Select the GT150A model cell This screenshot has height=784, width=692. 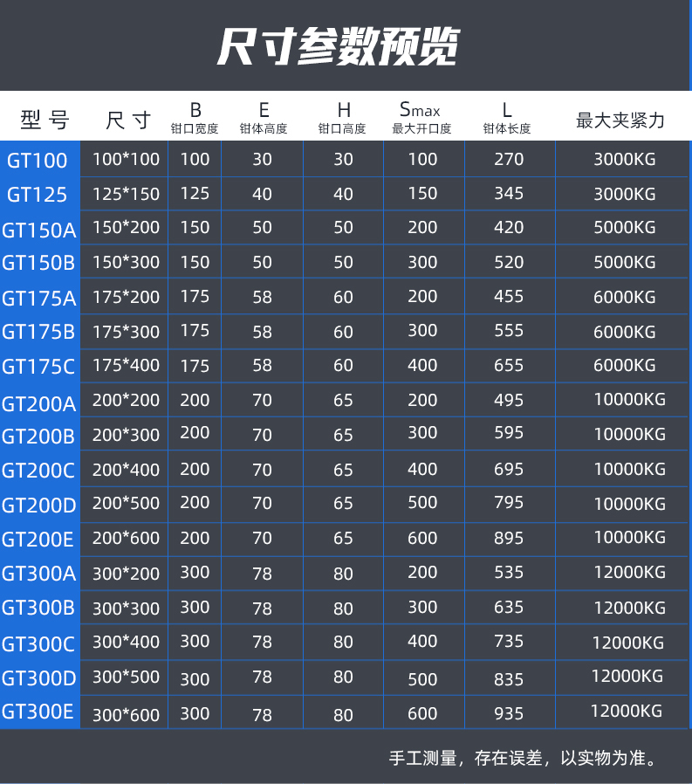coord(39,230)
